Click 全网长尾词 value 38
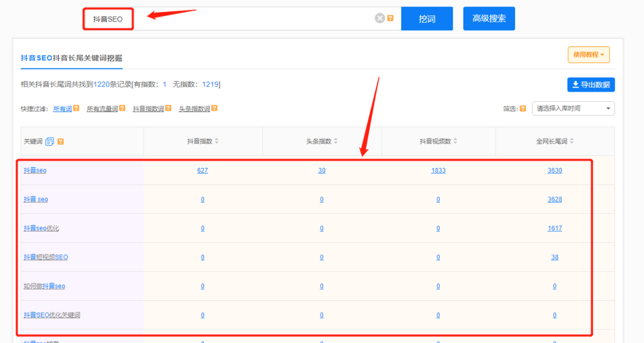This screenshot has width=644, height=343. pos(555,257)
